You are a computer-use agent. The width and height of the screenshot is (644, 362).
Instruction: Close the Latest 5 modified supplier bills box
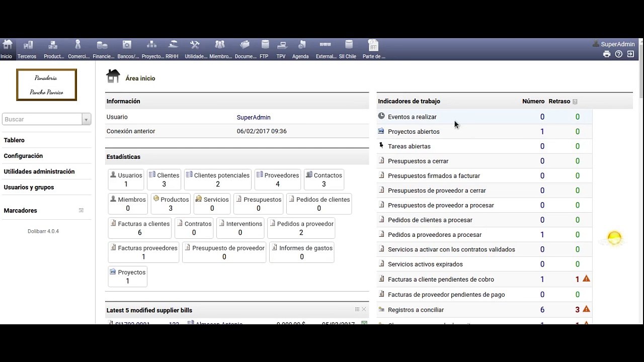tap(364, 309)
